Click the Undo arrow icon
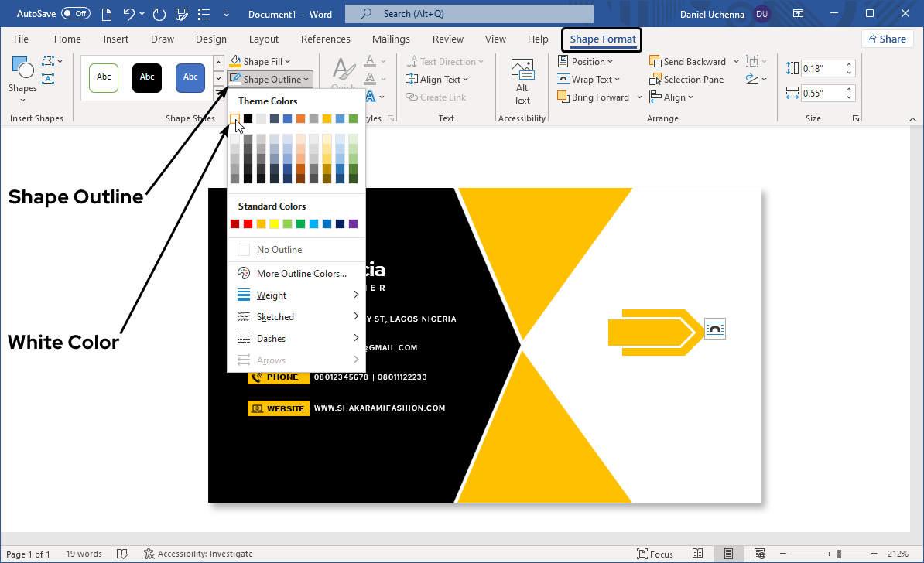 tap(129, 14)
